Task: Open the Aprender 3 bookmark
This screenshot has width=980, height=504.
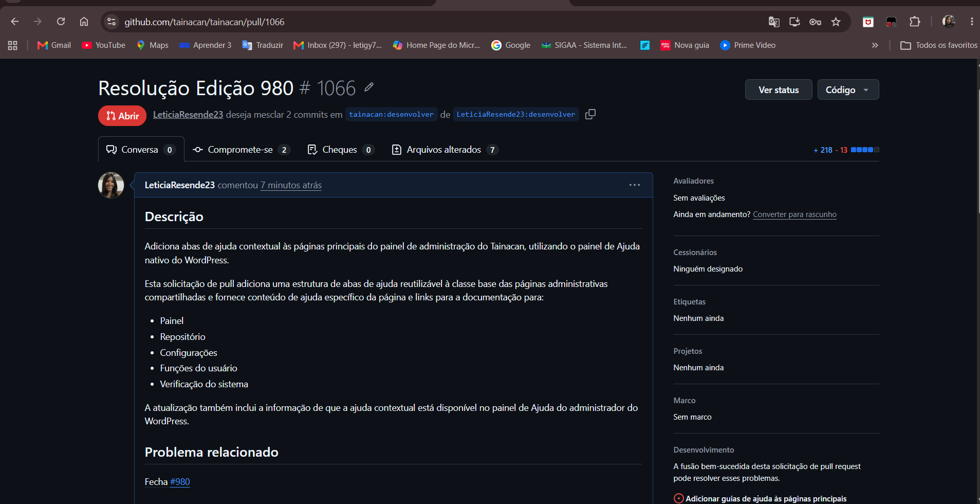Action: coord(206,45)
